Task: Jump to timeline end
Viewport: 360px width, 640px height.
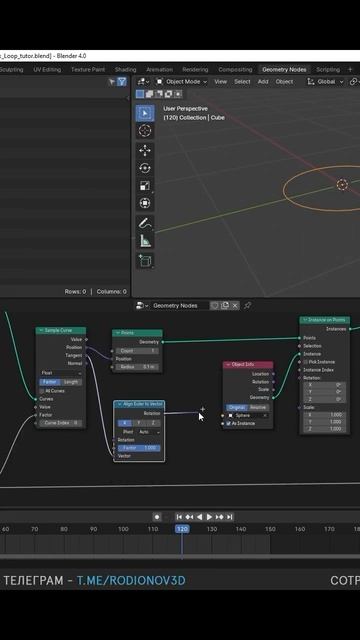Action: [229, 517]
